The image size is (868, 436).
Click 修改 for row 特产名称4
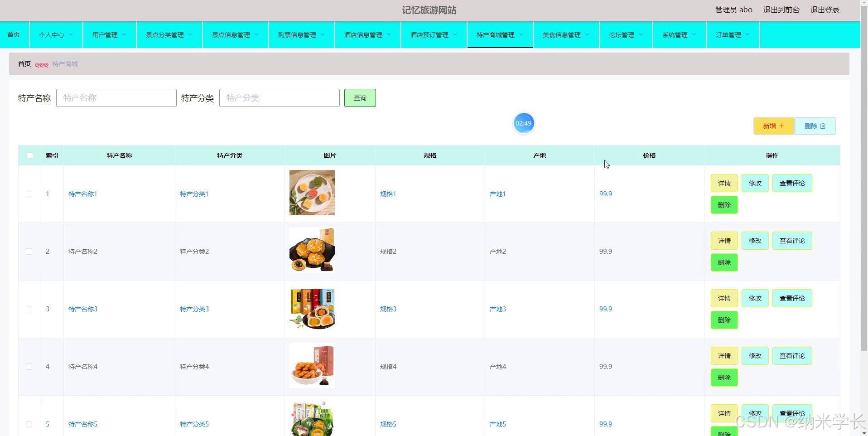tap(755, 356)
